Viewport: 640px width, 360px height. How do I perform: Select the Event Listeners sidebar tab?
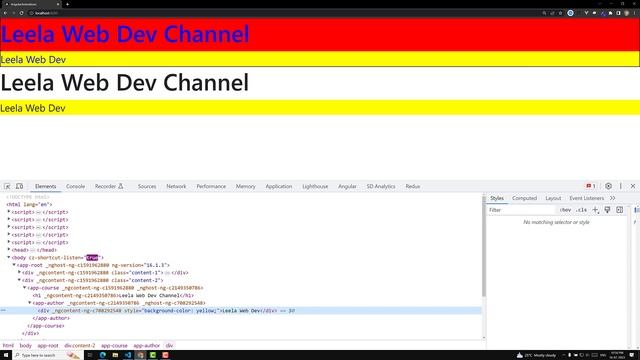tap(587, 198)
